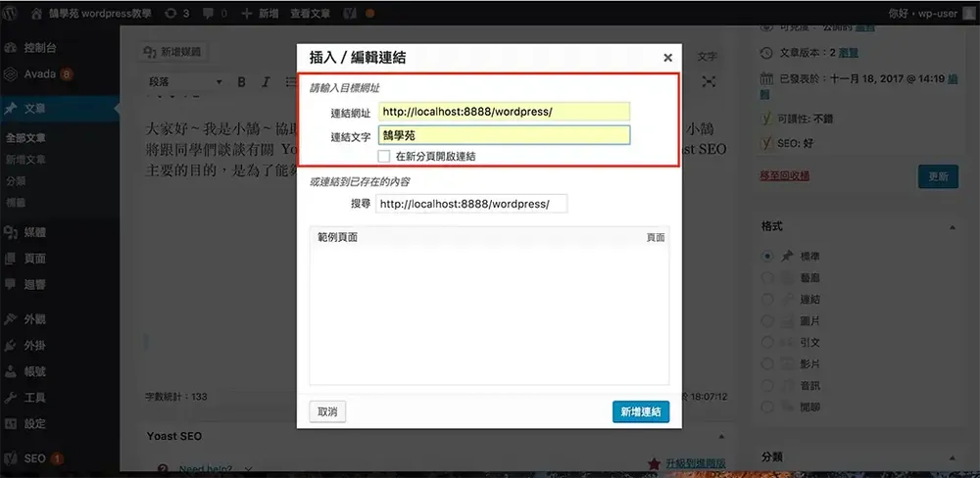Select the 圖片 image format radio button
This screenshot has width=980, height=478.
pos(767,321)
